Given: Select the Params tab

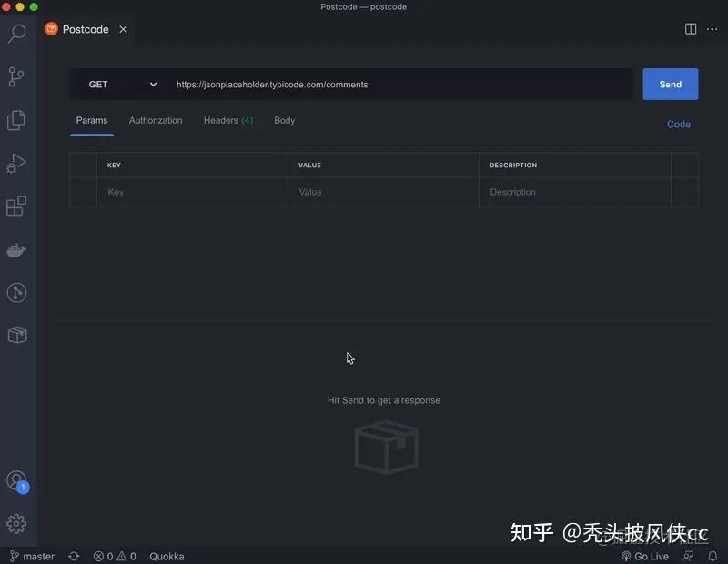Looking at the screenshot, I should [92, 121].
